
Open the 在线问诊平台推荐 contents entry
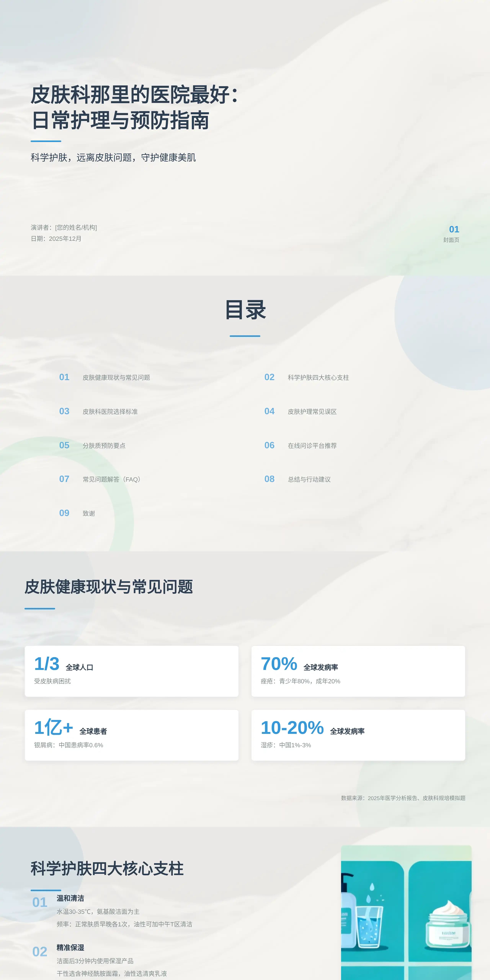pyautogui.click(x=313, y=446)
